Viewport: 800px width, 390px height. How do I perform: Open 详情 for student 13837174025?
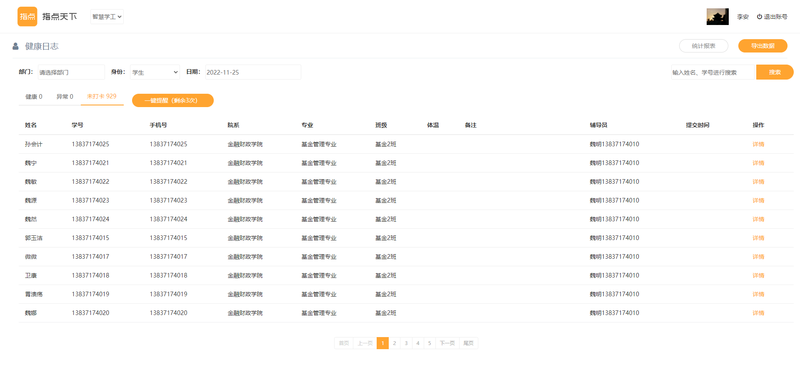pos(758,144)
